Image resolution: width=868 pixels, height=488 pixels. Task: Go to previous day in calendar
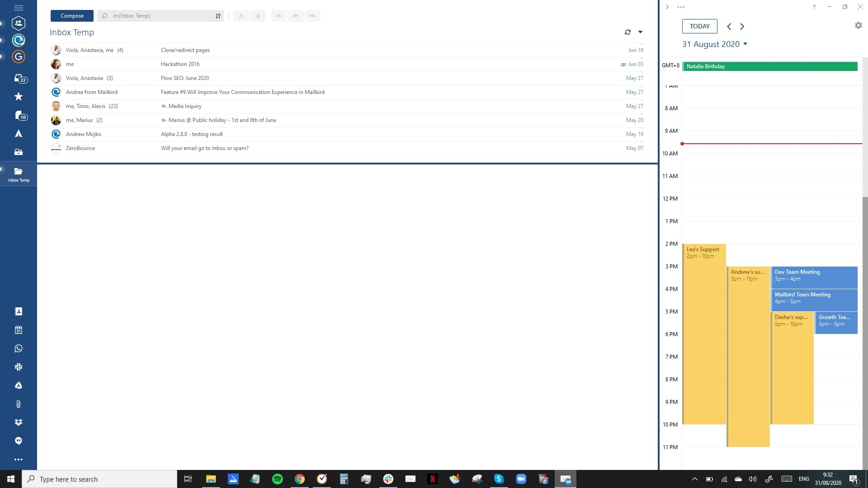pyautogui.click(x=729, y=26)
